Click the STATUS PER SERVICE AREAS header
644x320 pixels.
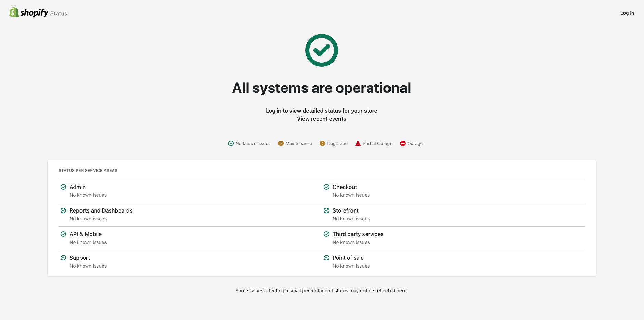click(x=88, y=171)
